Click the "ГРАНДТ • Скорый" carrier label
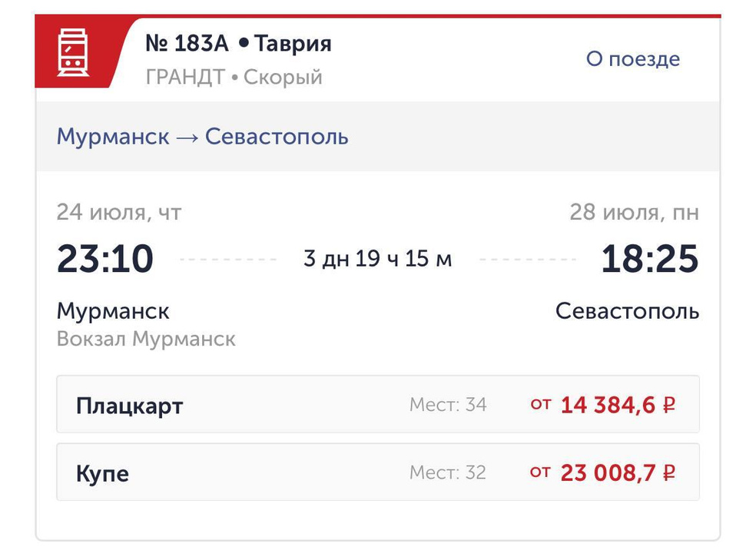 click(x=233, y=78)
